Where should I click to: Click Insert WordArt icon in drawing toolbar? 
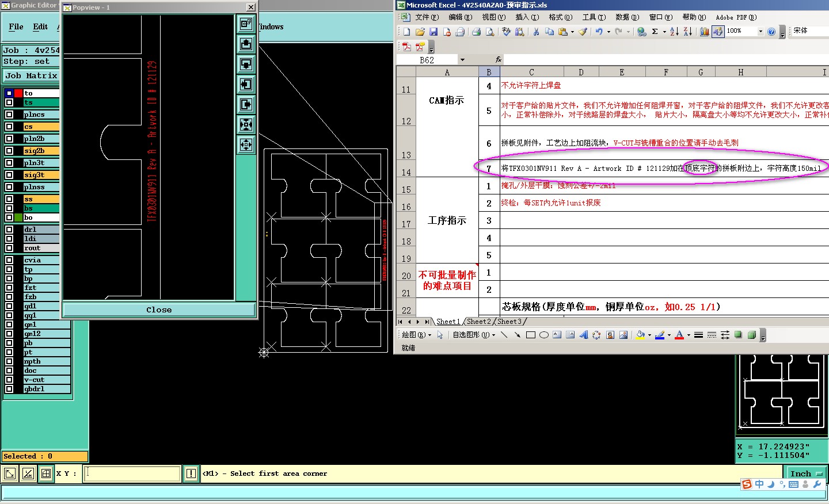[x=583, y=335]
